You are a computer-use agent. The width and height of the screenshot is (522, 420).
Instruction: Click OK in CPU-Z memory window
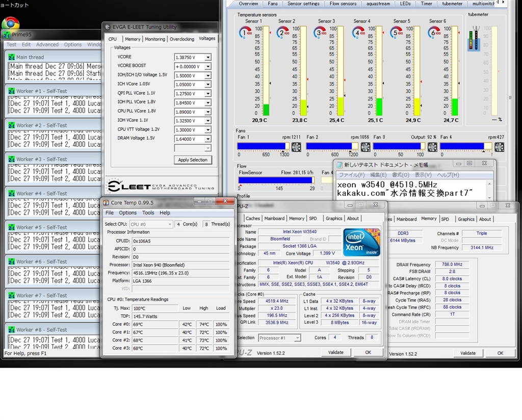[x=501, y=353]
